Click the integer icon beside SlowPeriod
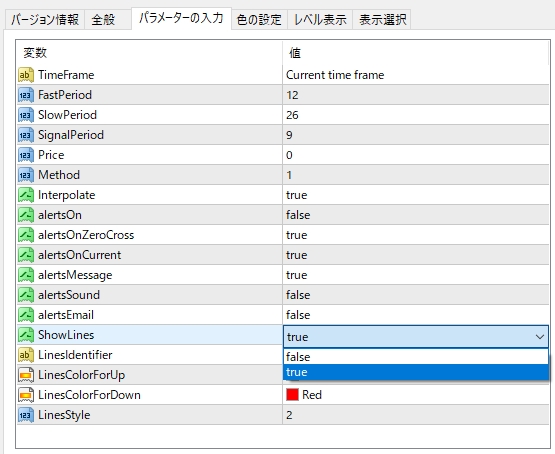The width and height of the screenshot is (555, 454). 26,115
